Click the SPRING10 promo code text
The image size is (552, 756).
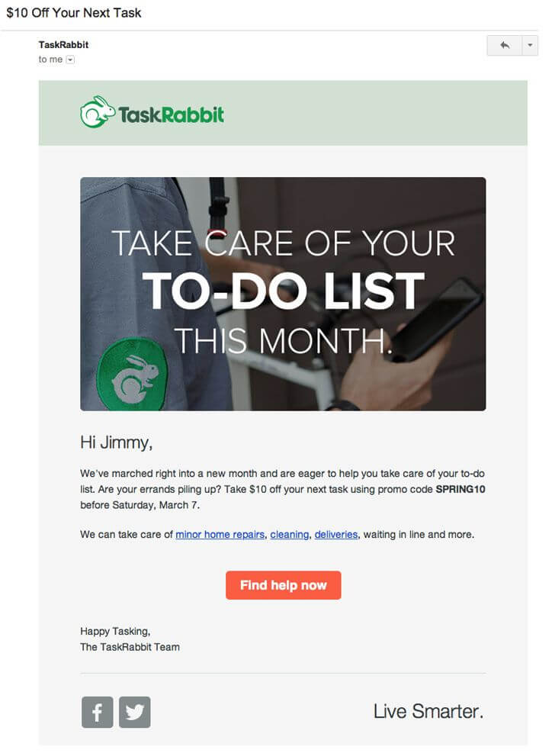click(461, 489)
